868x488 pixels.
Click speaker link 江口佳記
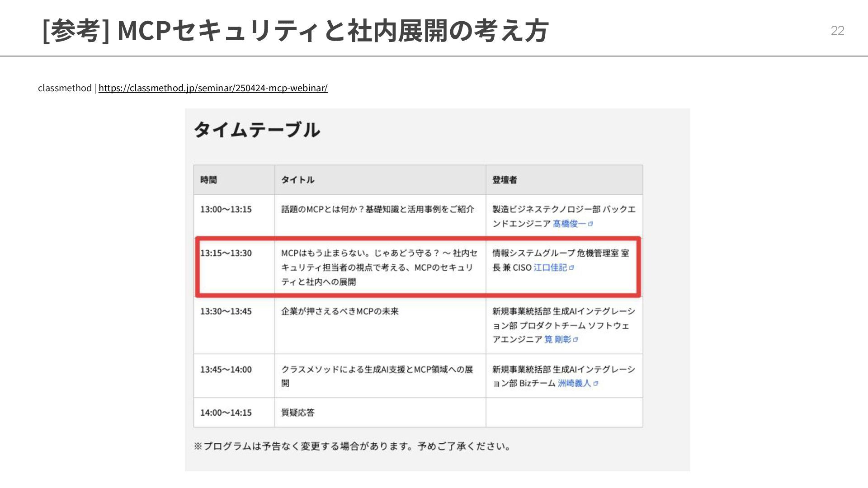550,267
